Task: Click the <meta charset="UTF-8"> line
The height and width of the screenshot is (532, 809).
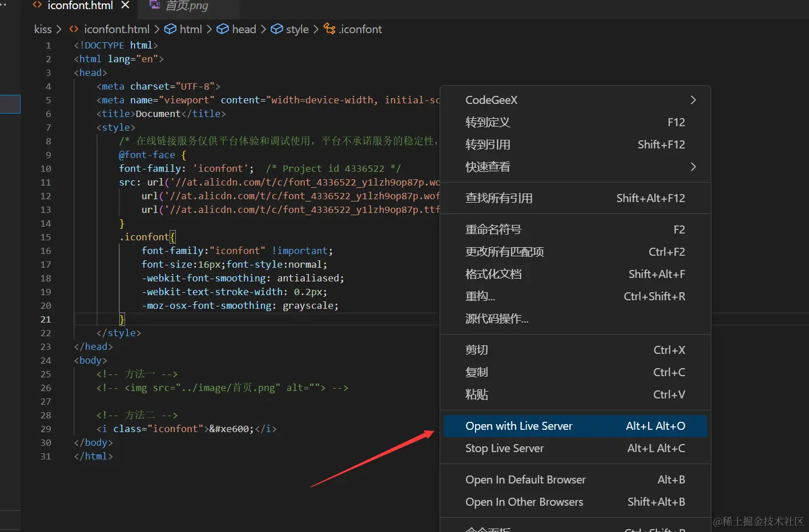Action: (x=158, y=86)
